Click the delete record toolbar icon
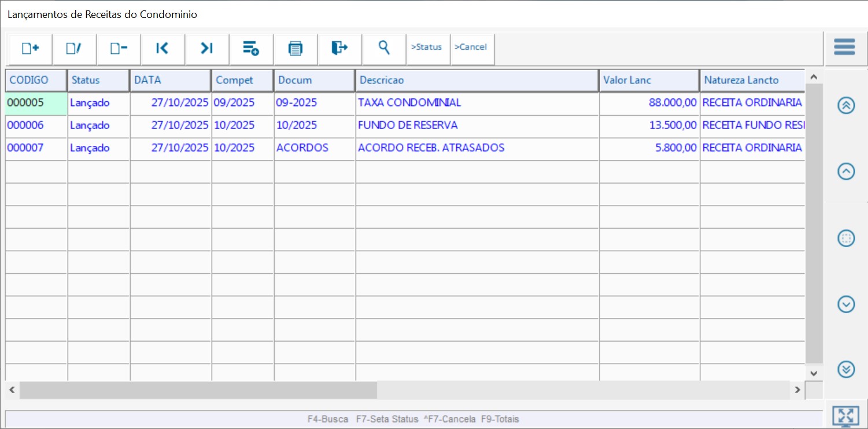This screenshot has height=429, width=868. (x=119, y=49)
